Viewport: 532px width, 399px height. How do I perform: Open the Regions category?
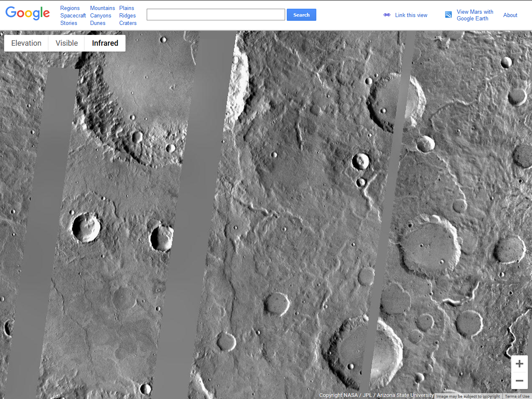click(x=70, y=8)
